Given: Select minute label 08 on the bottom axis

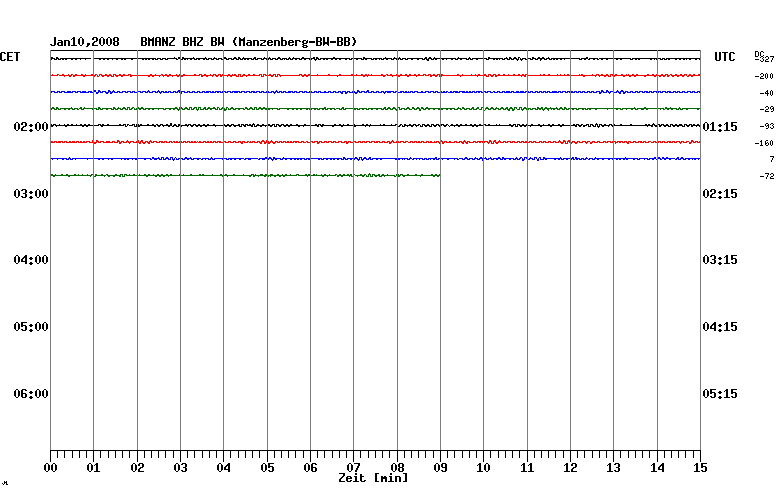Looking at the screenshot, I should [x=397, y=468].
